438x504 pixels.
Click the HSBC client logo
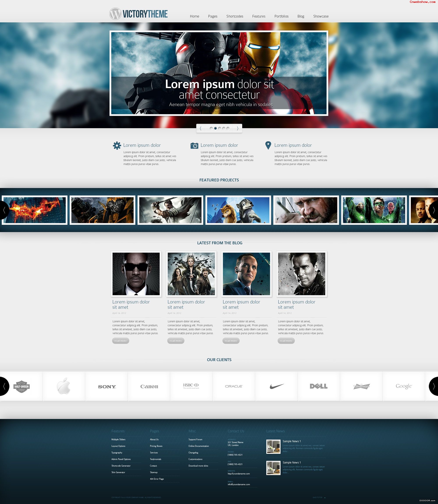(x=191, y=386)
